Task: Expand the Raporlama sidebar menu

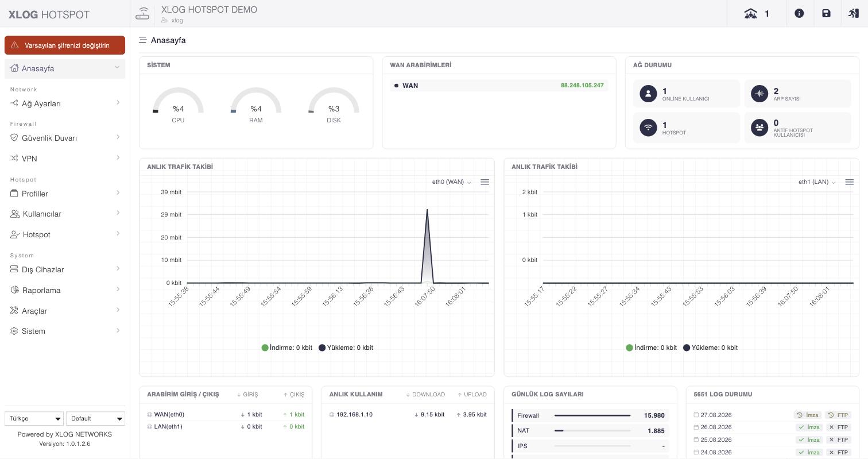Action: coord(65,290)
